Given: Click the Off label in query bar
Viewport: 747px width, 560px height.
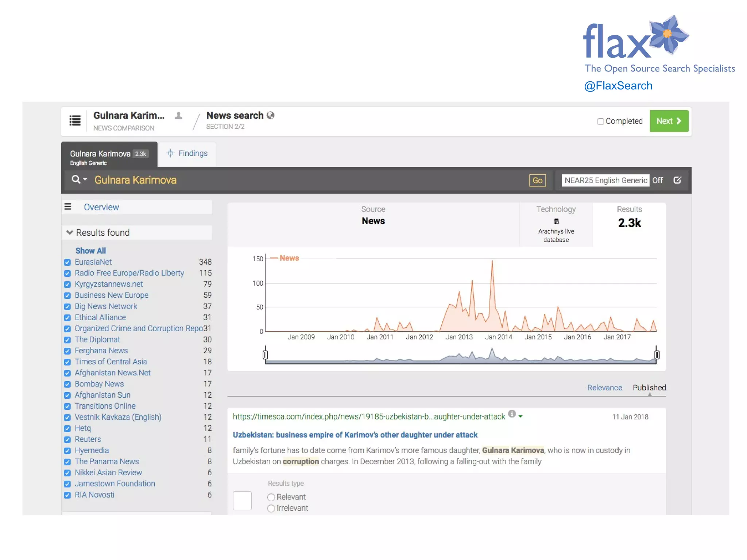Looking at the screenshot, I should tap(657, 180).
